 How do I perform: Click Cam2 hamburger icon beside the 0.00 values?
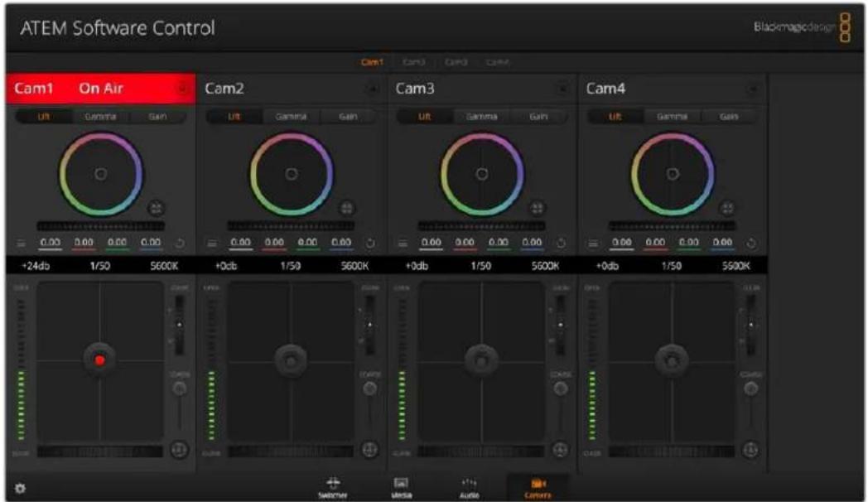pyautogui.click(x=211, y=243)
